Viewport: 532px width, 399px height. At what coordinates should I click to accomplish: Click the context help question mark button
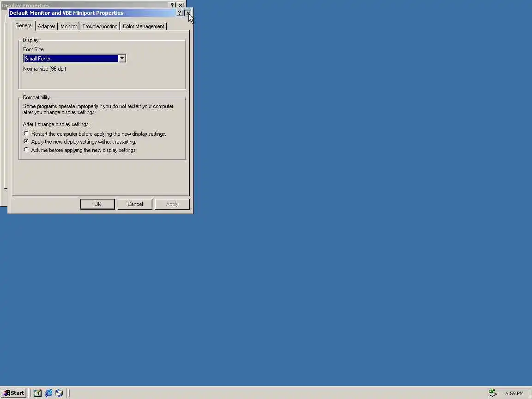180,13
